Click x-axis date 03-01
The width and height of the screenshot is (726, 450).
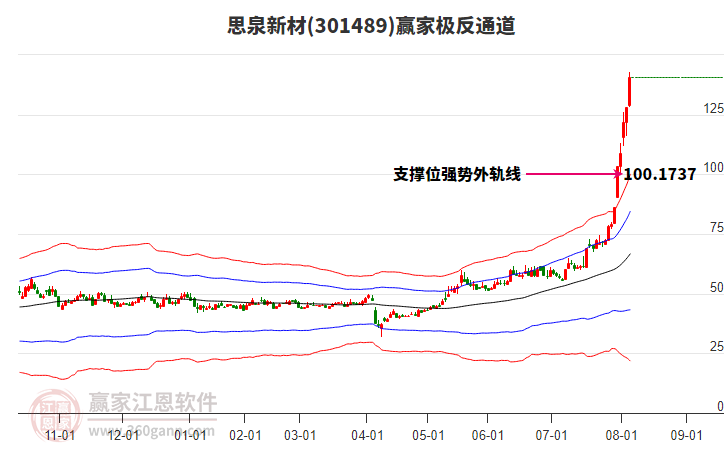[x=300, y=436]
